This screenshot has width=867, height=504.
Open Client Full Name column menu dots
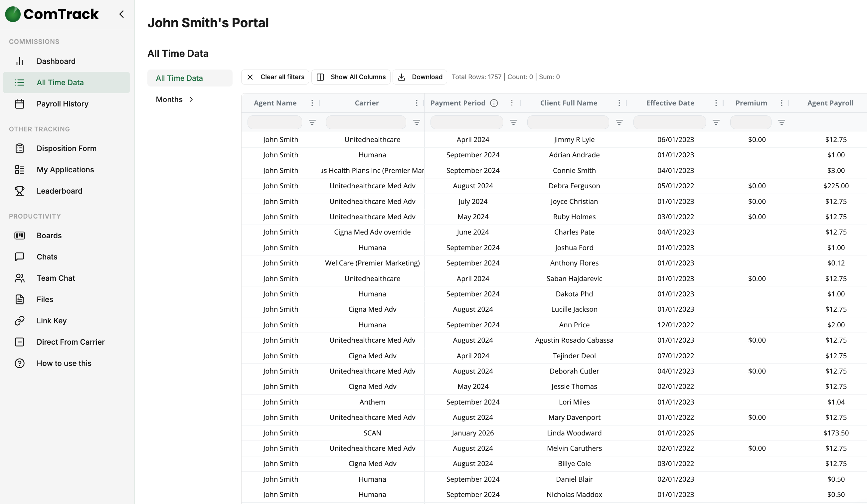[x=619, y=103]
